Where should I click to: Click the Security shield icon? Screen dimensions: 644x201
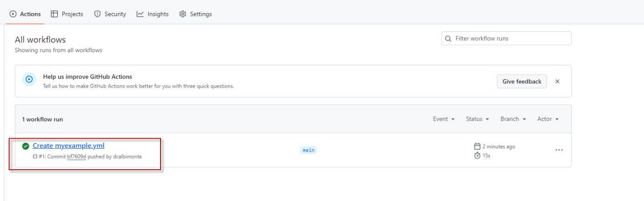click(98, 14)
